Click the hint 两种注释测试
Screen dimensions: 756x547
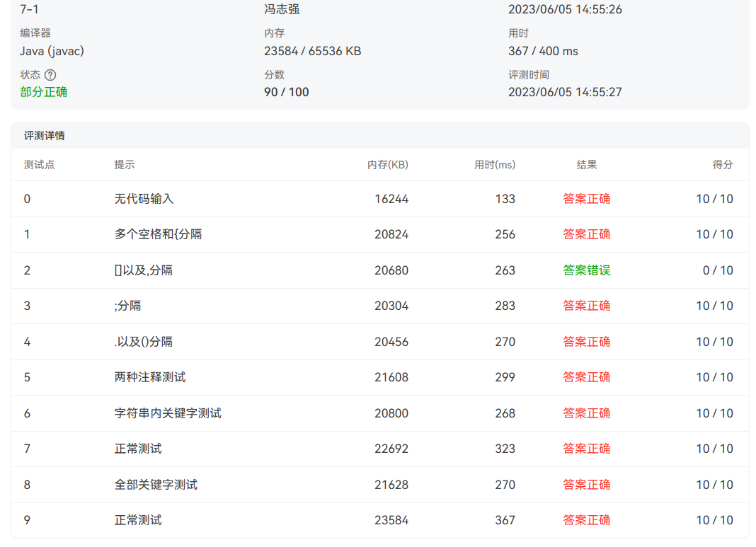(x=150, y=377)
